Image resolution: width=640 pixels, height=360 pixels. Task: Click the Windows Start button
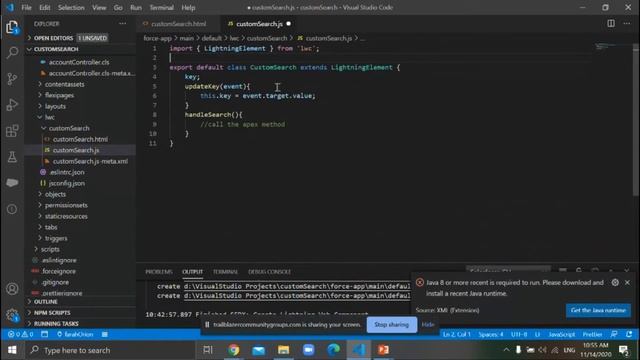pyautogui.click(x=12, y=350)
